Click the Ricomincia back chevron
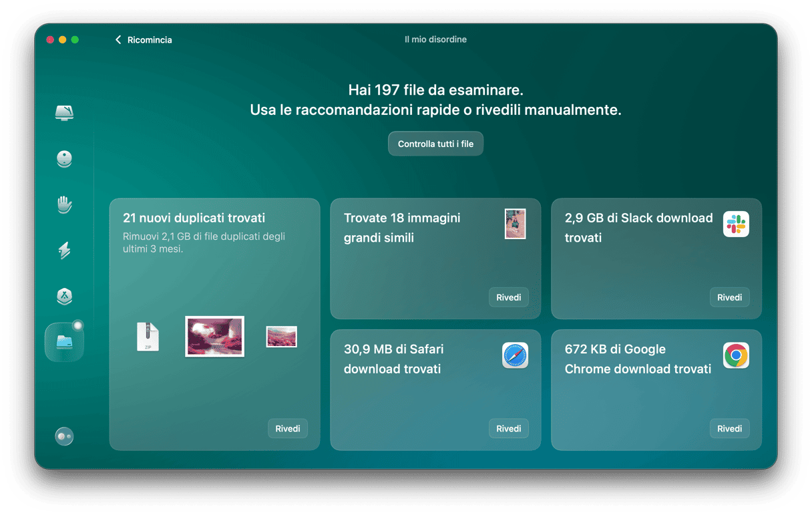812x515 pixels. 118,40
